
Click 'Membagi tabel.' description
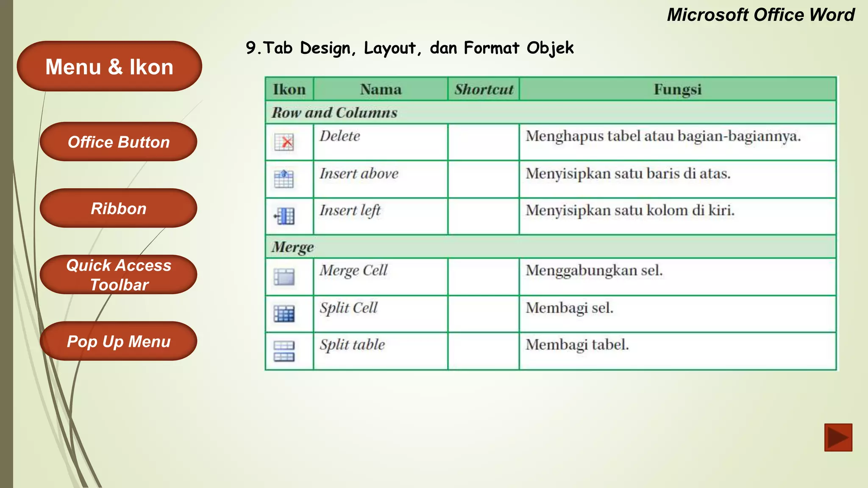point(577,345)
